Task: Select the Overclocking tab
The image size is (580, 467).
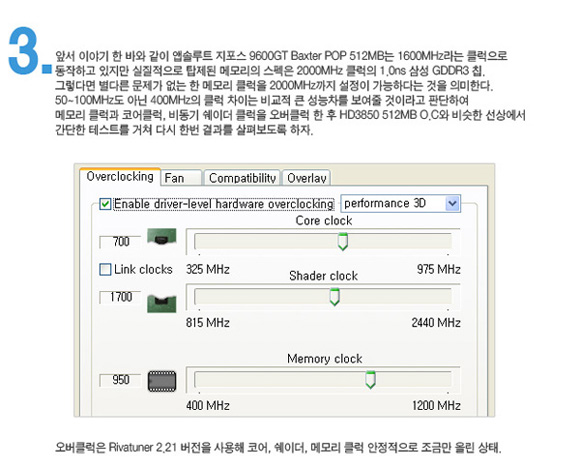Action: 120,176
